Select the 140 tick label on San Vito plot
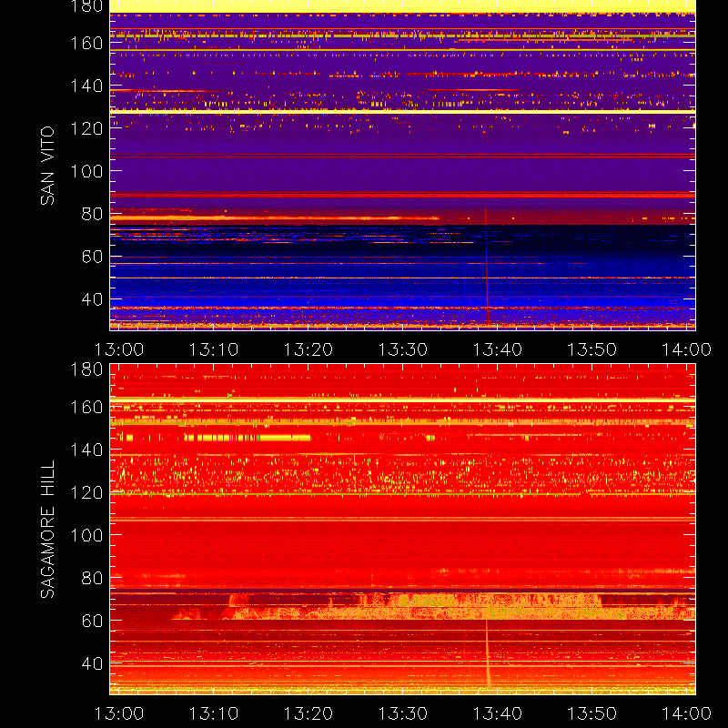Screen dimensions: 728x728 (86, 86)
